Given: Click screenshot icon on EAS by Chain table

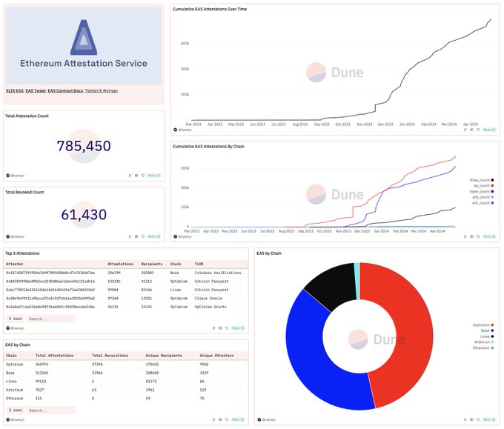Looking at the screenshot, I should (x=220, y=419).
